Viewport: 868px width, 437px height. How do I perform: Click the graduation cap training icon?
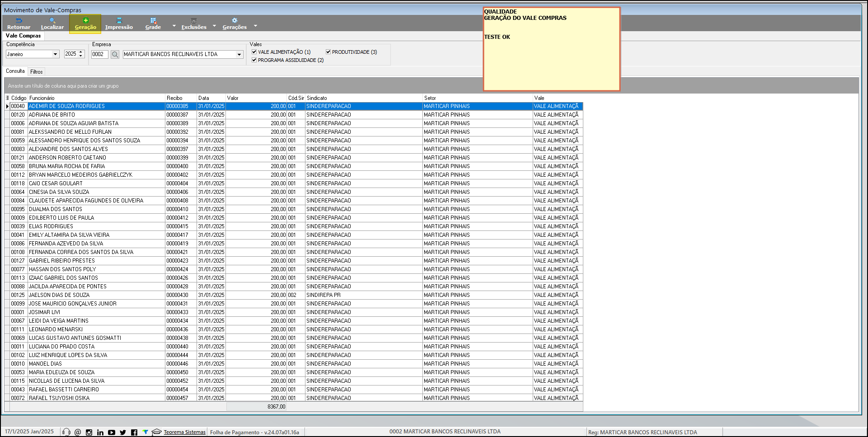point(156,432)
